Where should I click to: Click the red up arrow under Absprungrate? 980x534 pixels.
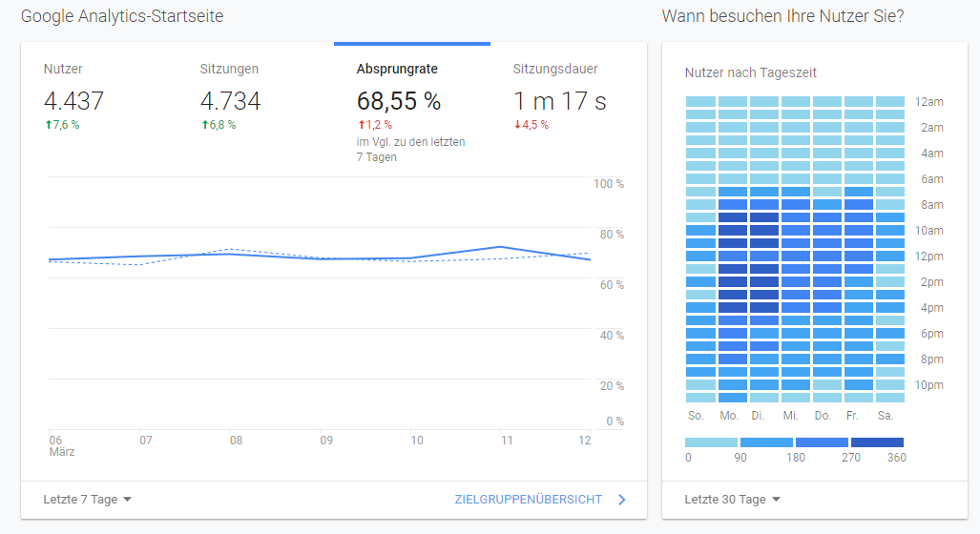click(x=361, y=125)
